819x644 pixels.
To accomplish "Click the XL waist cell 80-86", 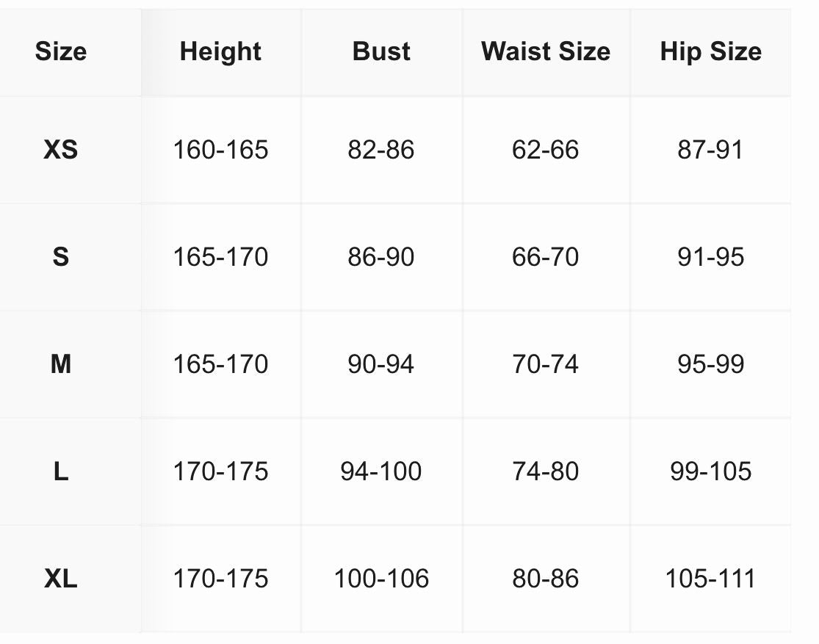I will click(x=546, y=579).
